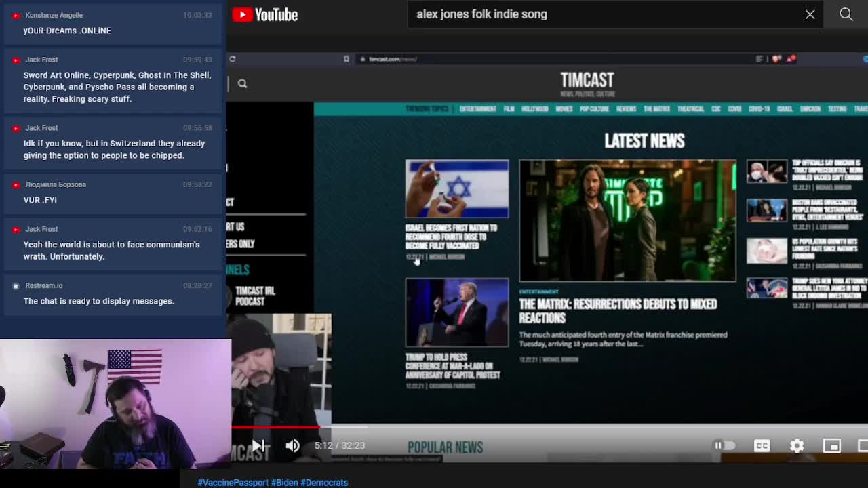868x488 pixels.
Task: Select the Reviews trending topic
Action: 626,109
